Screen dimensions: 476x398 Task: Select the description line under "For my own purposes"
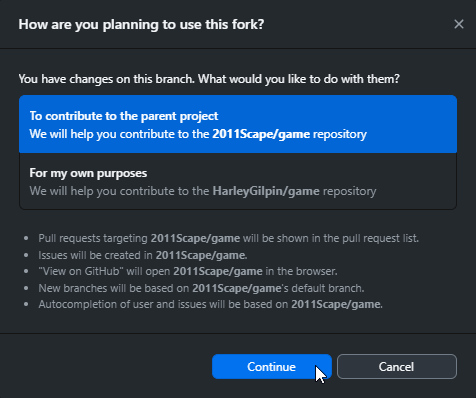[x=203, y=191]
